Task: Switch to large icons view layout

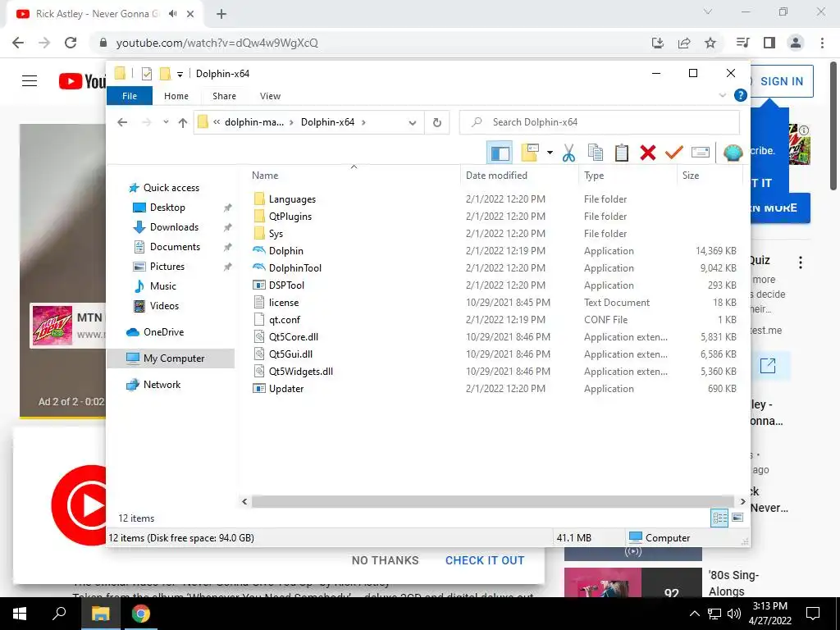Action: pos(737,518)
